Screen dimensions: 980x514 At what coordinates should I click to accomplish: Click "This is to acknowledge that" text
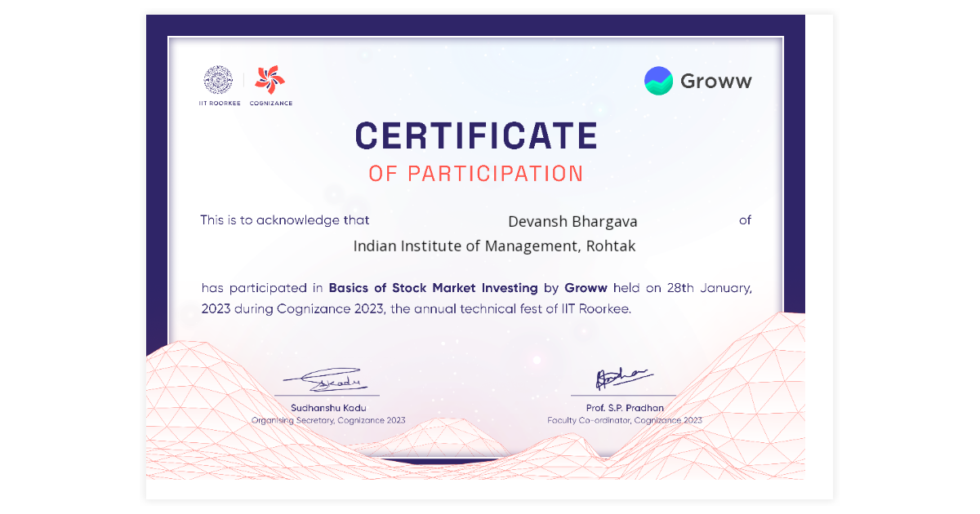[285, 220]
